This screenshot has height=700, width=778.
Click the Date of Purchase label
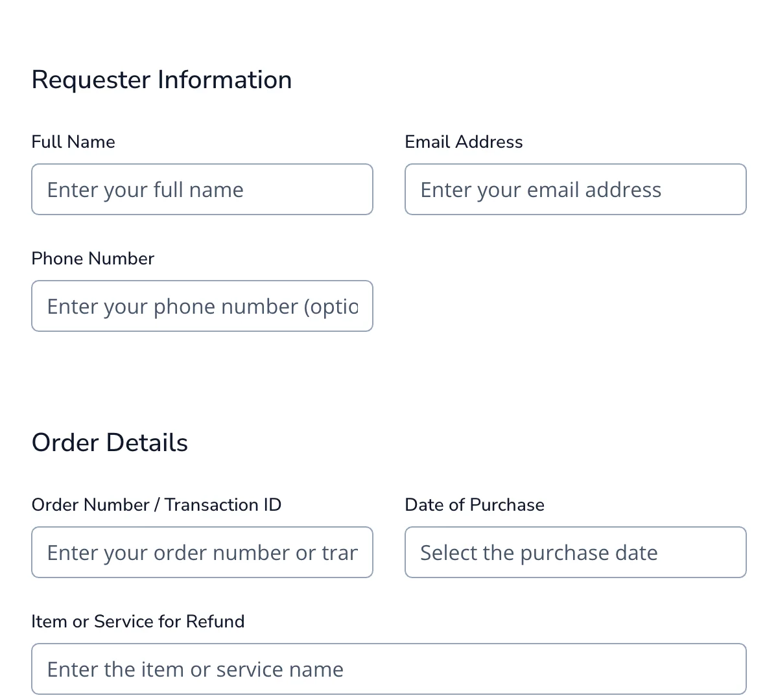coord(475,504)
